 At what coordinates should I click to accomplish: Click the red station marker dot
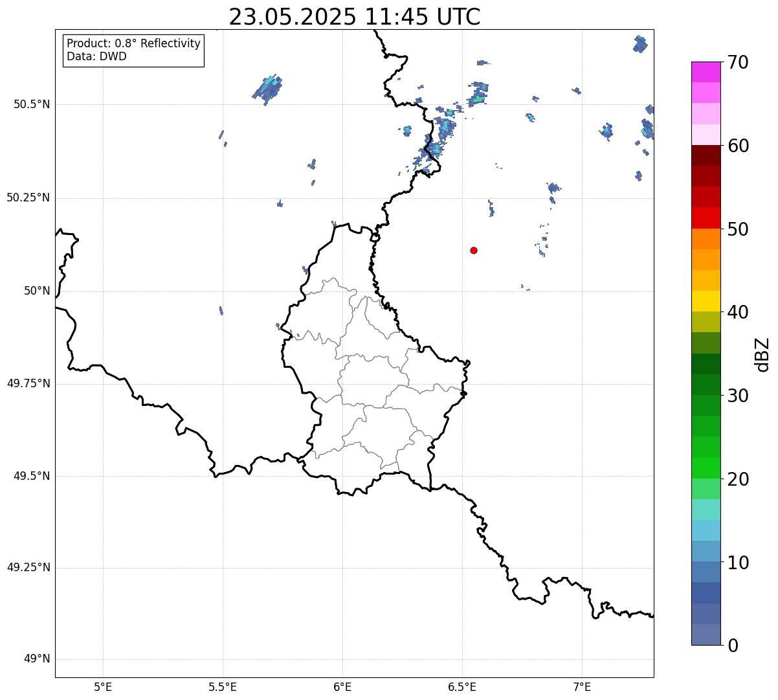tap(474, 250)
